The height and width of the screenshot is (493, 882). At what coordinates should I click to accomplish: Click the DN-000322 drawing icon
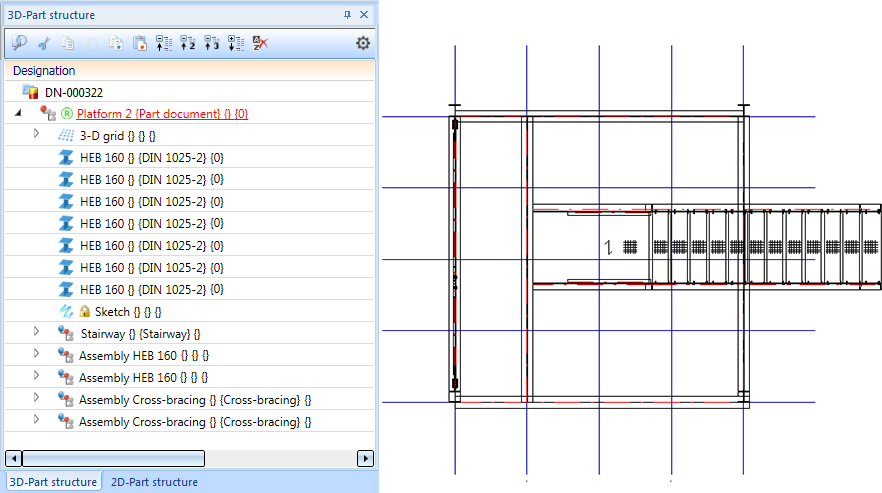point(30,92)
